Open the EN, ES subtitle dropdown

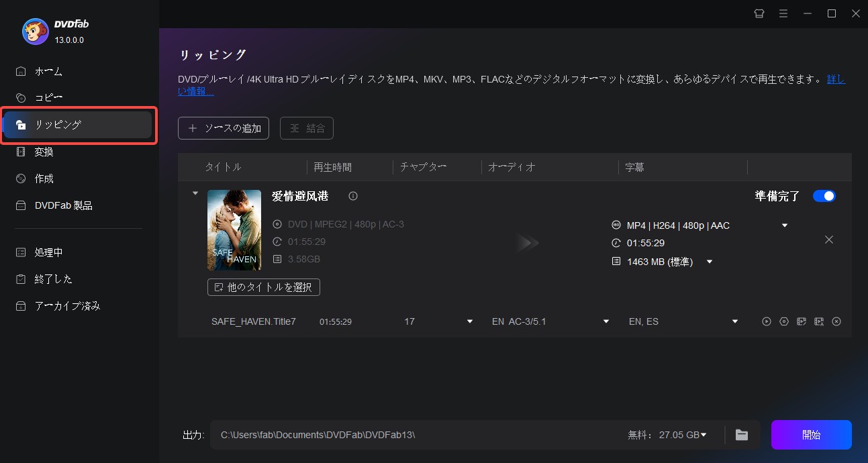734,321
